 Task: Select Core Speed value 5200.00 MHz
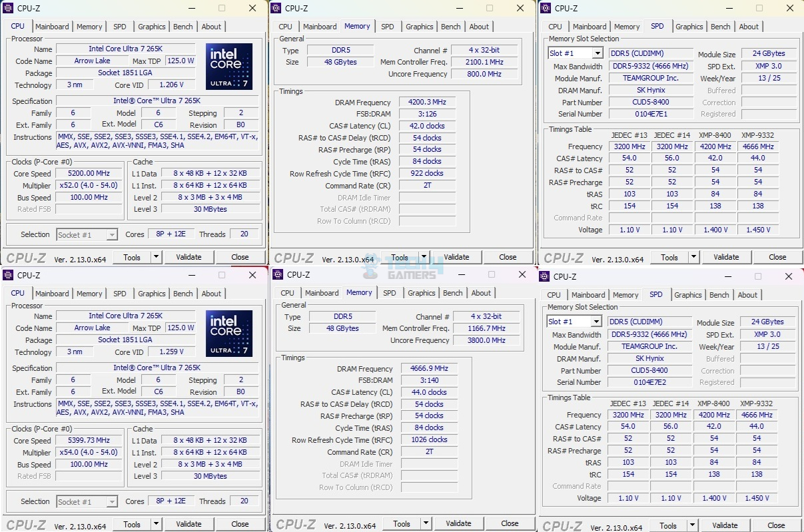[89, 173]
